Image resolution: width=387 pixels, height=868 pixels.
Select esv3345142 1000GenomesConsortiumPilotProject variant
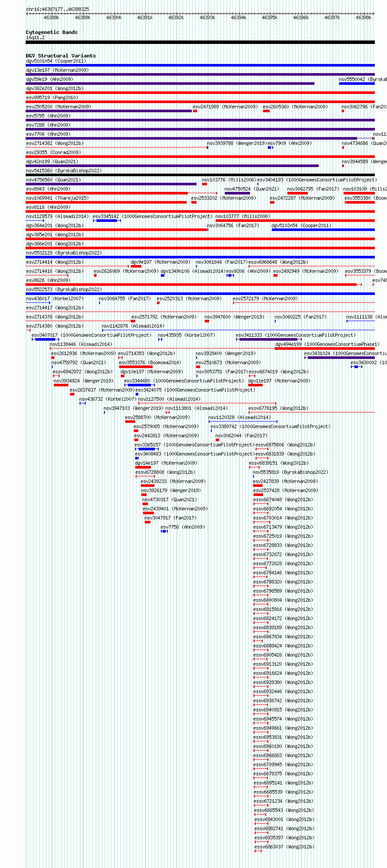pos(153,216)
